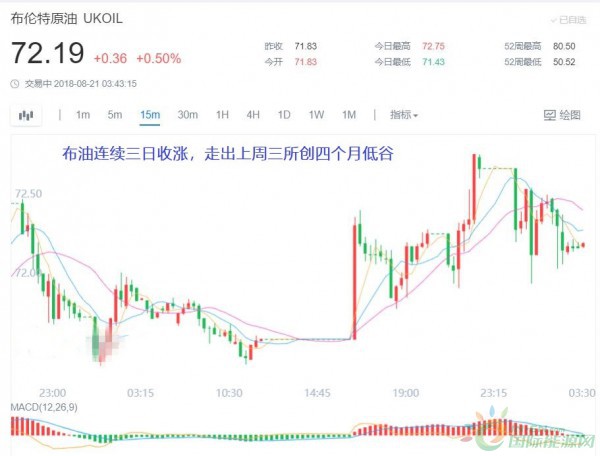The width and height of the screenshot is (600, 456).
Task: Switch to the 5m timeframe
Action: [x=115, y=115]
